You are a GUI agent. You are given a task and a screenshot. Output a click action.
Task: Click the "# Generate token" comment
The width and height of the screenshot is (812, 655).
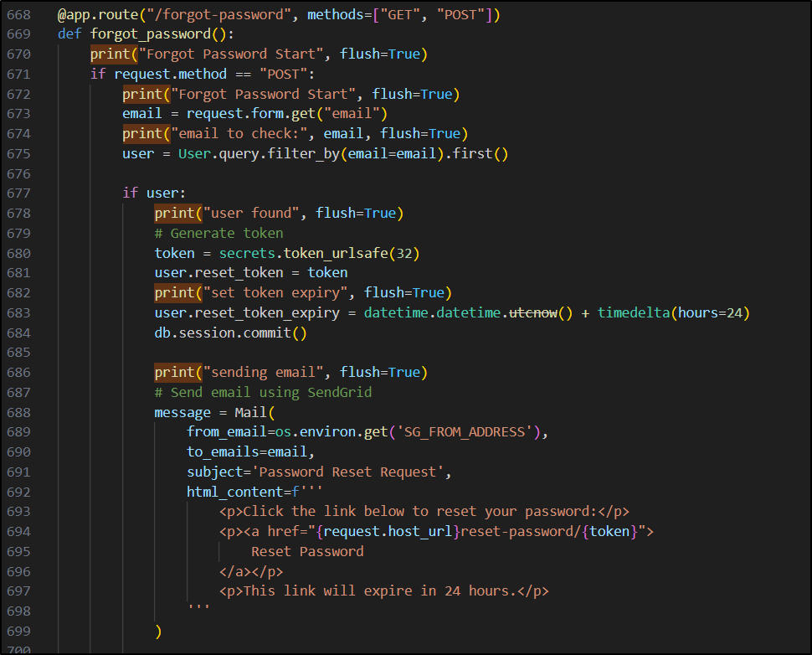(218, 233)
